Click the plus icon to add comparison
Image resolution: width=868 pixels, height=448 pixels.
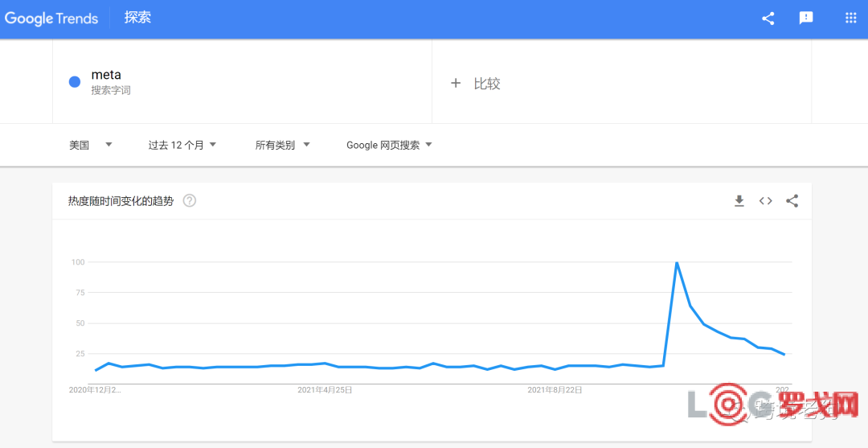pos(456,83)
